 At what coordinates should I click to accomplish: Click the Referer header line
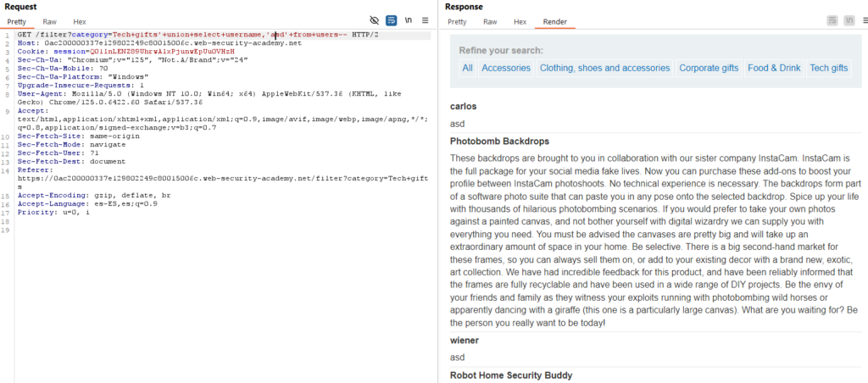coord(223,178)
